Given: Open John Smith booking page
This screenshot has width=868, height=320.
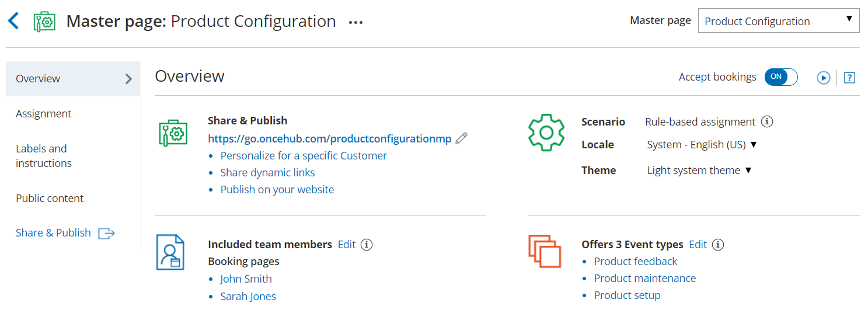Looking at the screenshot, I should click(246, 279).
